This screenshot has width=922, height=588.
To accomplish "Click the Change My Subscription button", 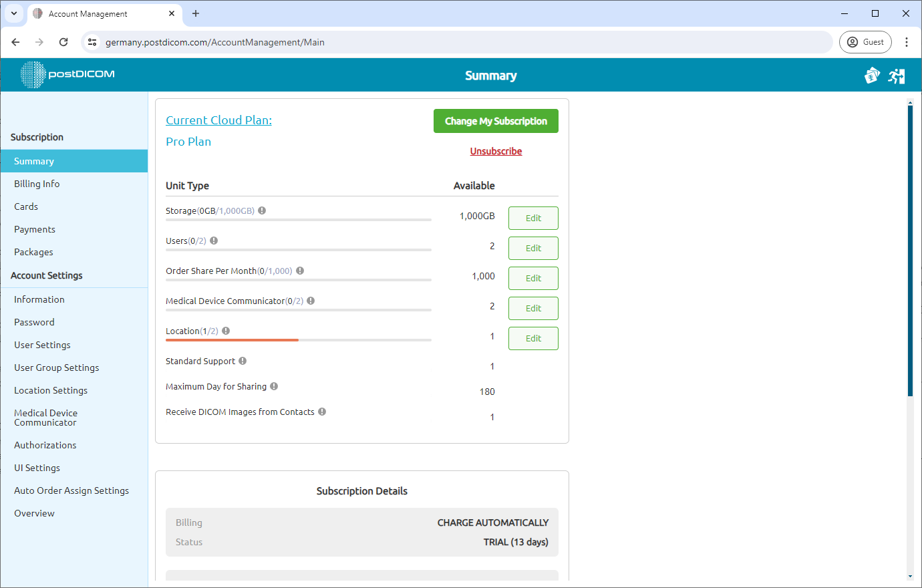I will click(x=496, y=121).
